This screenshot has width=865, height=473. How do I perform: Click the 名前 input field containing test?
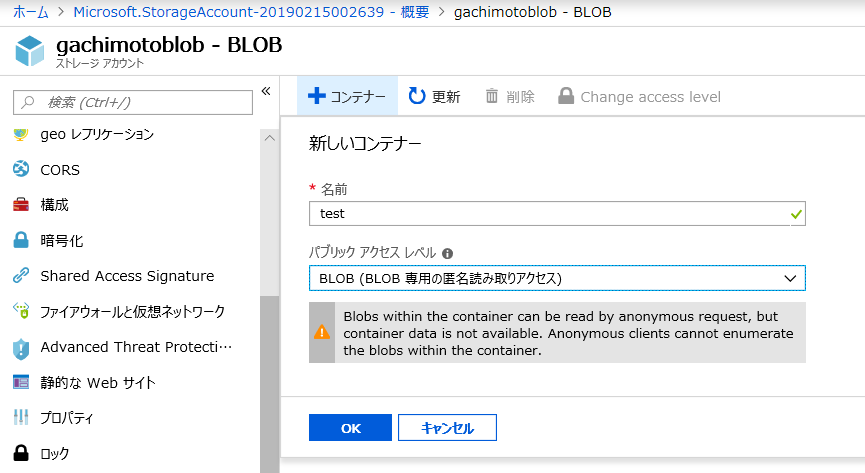[x=557, y=214]
